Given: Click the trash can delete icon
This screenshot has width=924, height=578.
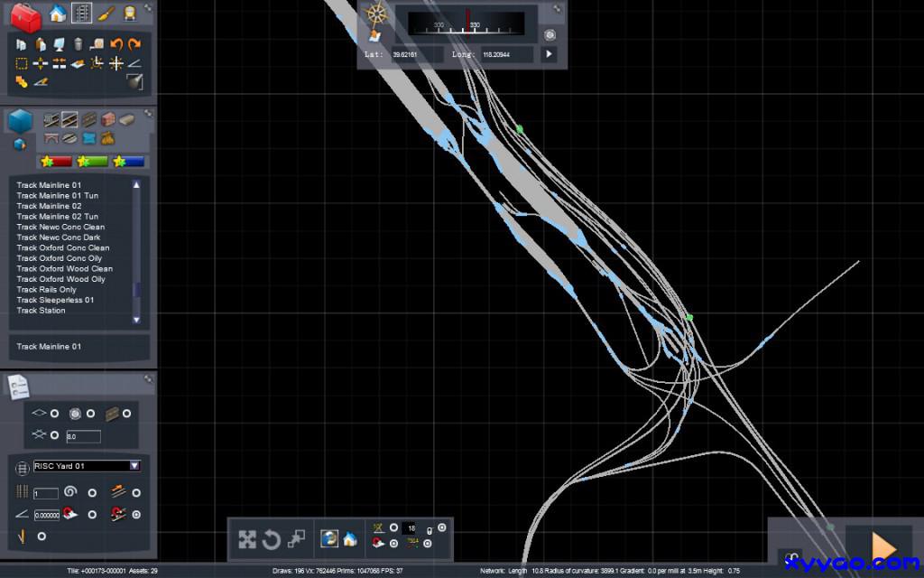Looking at the screenshot, I should [79, 43].
